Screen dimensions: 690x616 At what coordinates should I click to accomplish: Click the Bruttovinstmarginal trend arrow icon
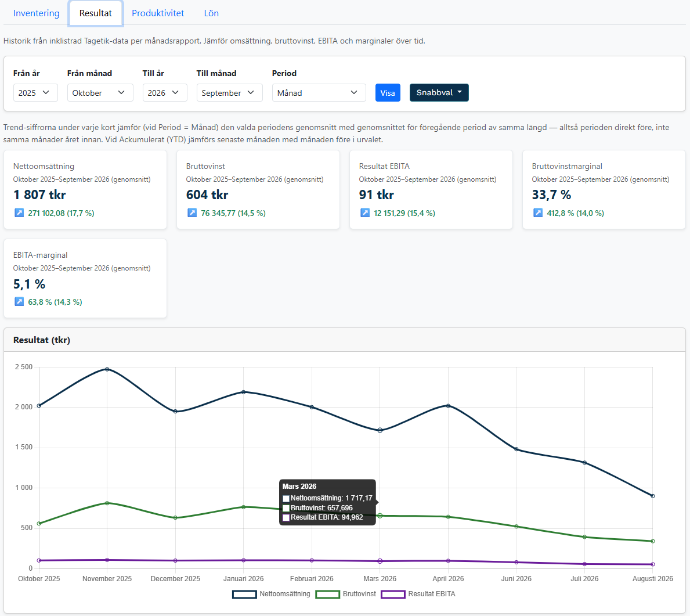click(538, 213)
